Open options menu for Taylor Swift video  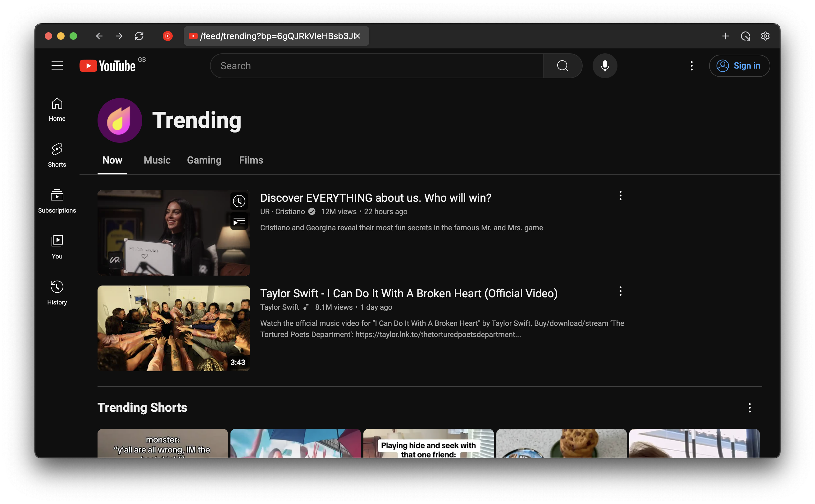click(x=620, y=291)
